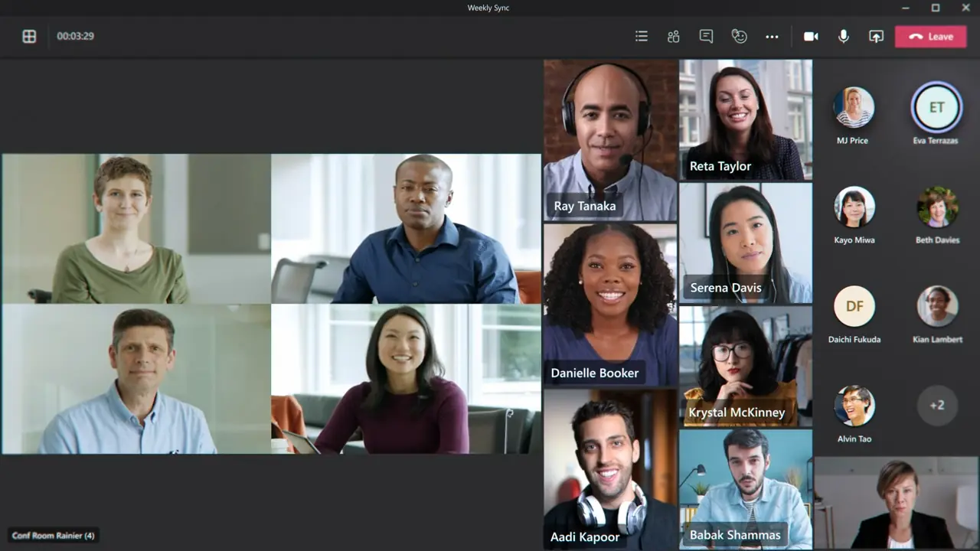
Task: Open the reactions menu
Action: (x=739, y=37)
